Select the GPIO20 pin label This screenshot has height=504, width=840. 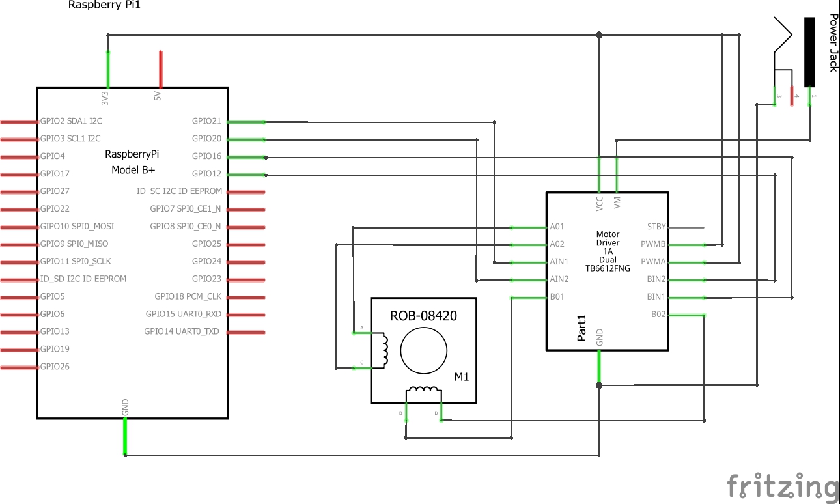[206, 139]
